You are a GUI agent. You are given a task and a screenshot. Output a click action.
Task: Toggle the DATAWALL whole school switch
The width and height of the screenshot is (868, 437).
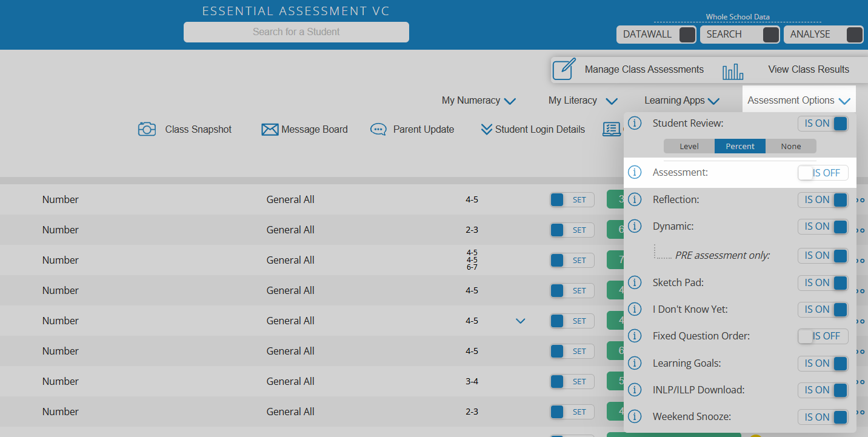(x=656, y=35)
